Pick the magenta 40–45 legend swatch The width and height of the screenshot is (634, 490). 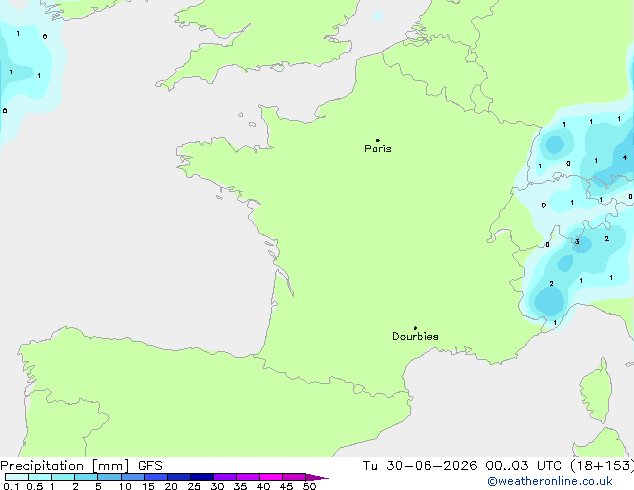pyautogui.click(x=271, y=477)
